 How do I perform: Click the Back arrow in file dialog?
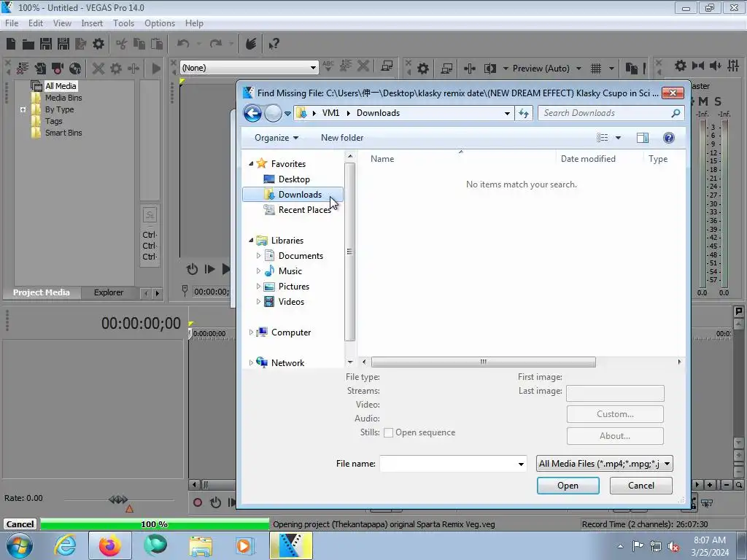tap(252, 113)
